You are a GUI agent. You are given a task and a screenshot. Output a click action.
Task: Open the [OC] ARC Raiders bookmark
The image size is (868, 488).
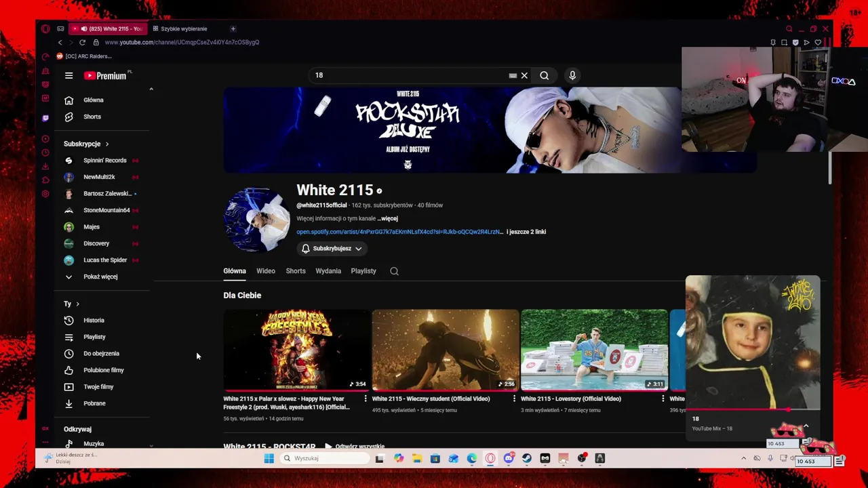pos(84,56)
